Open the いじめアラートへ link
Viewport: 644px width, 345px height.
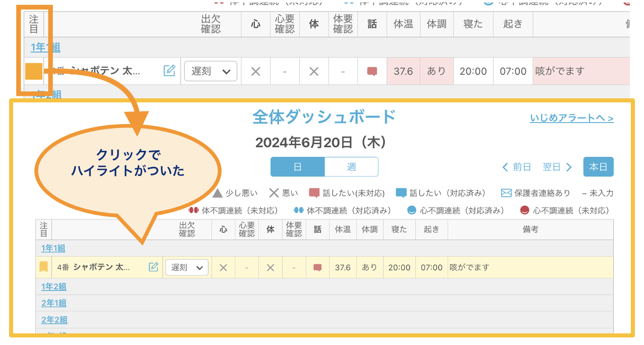coord(572,118)
